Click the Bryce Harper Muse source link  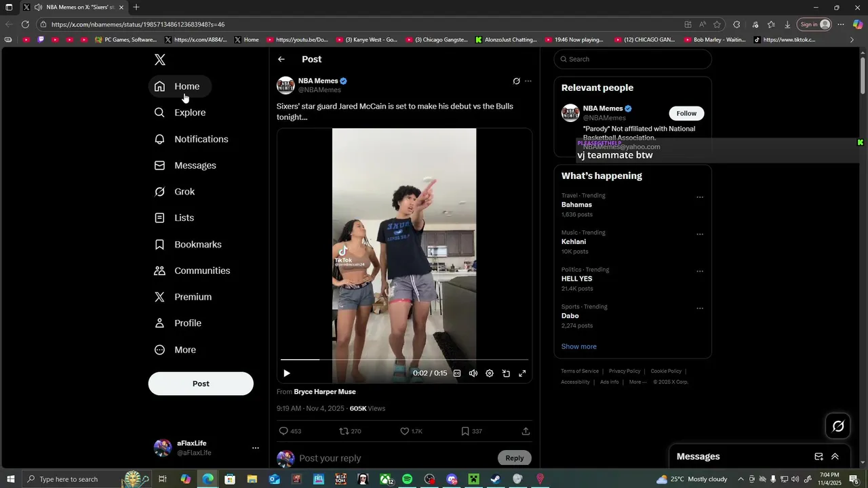pos(325,392)
